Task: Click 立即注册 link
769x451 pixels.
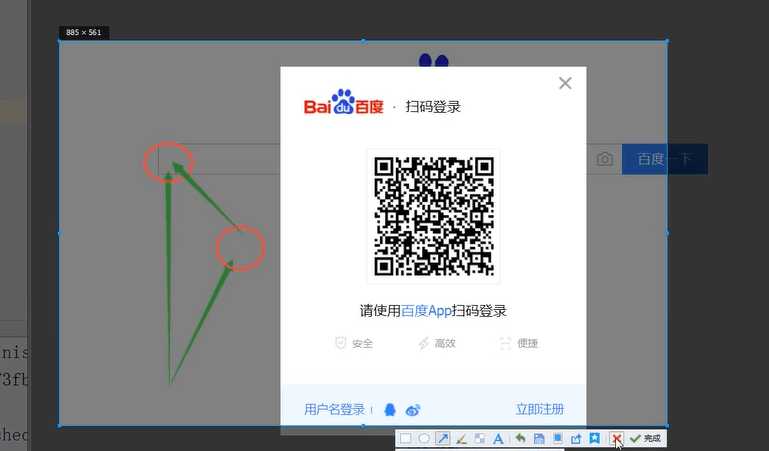Action: [539, 409]
